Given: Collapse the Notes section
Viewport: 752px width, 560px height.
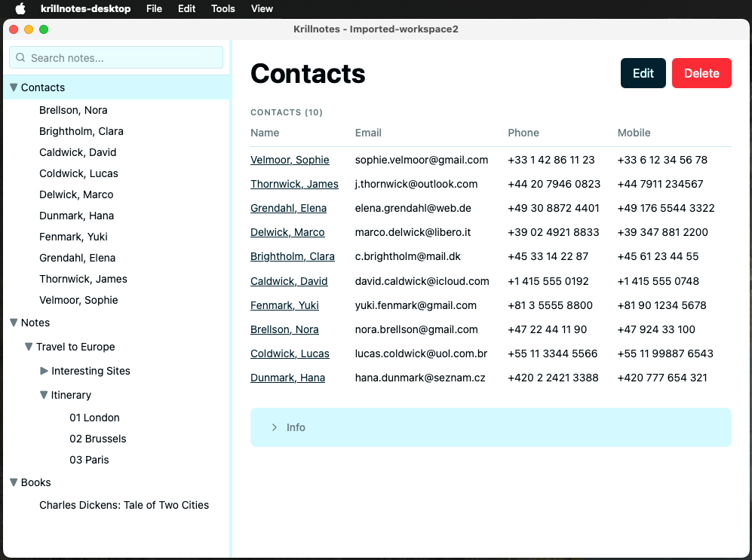Looking at the screenshot, I should (14, 323).
